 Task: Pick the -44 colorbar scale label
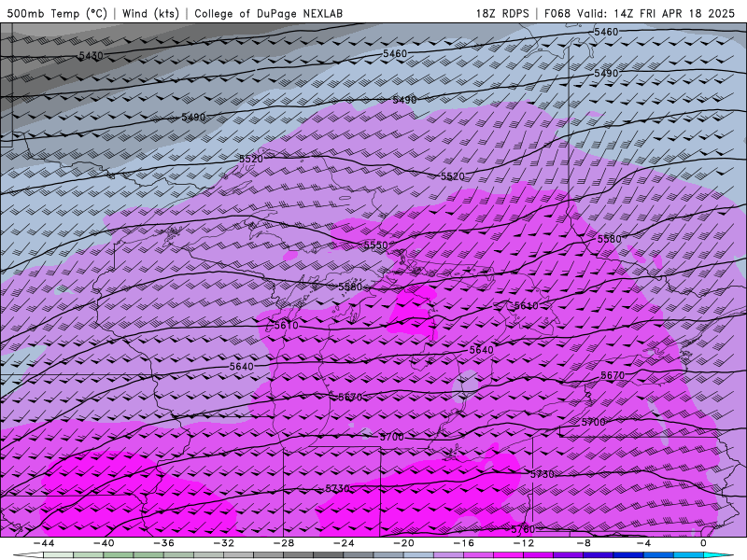(x=43, y=543)
